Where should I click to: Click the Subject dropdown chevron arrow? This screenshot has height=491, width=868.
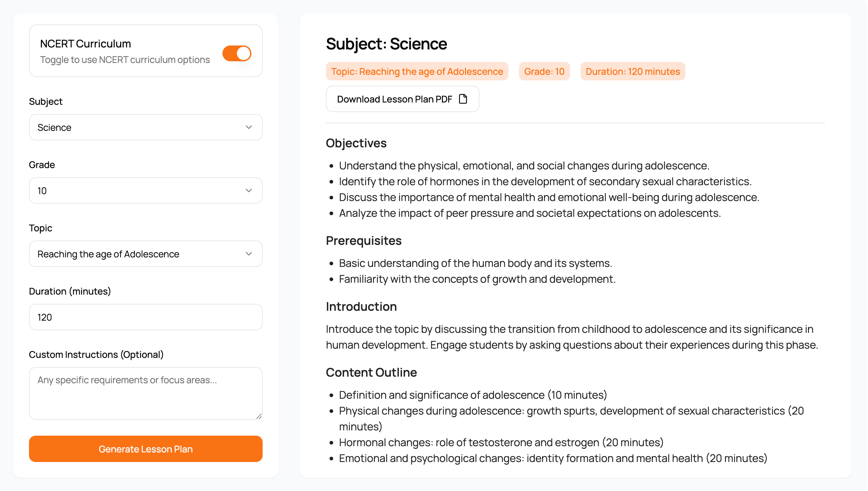click(249, 127)
